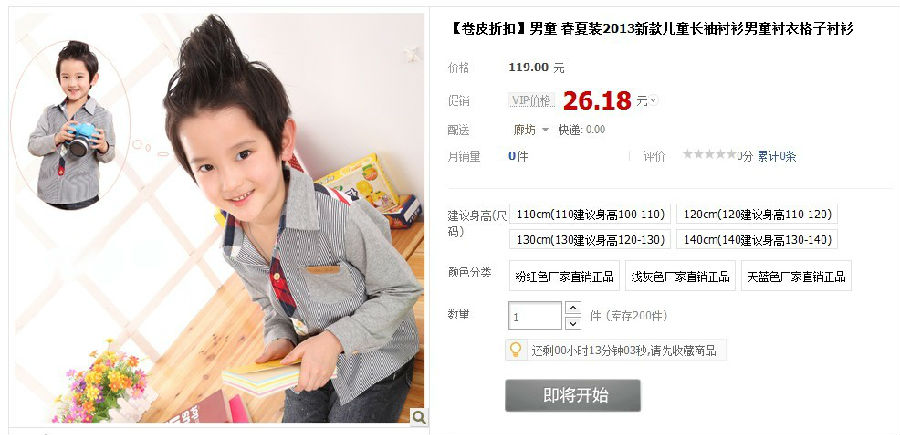900x435 pixels.
Task: Open the 累计0条 reviews link
Action: (777, 156)
